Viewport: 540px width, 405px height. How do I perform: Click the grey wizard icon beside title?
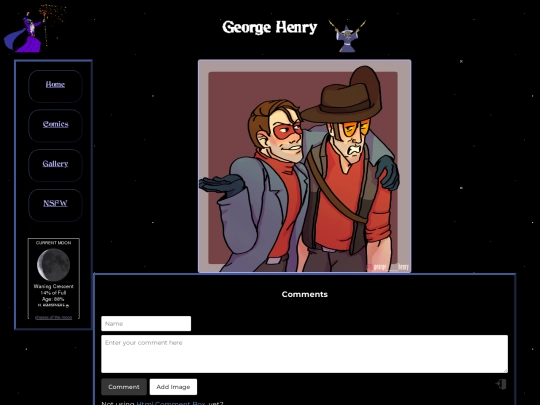point(347,36)
